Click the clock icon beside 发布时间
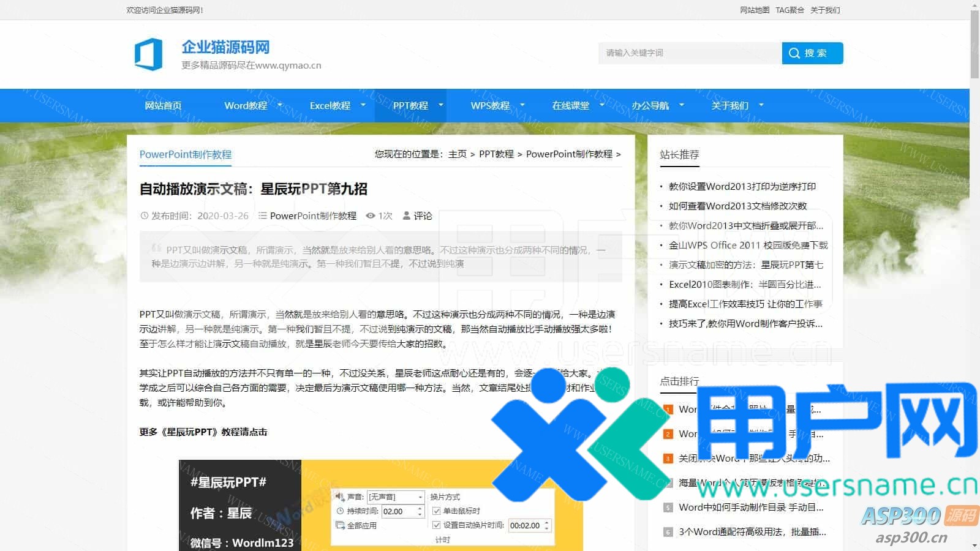980x551 pixels. point(145,216)
